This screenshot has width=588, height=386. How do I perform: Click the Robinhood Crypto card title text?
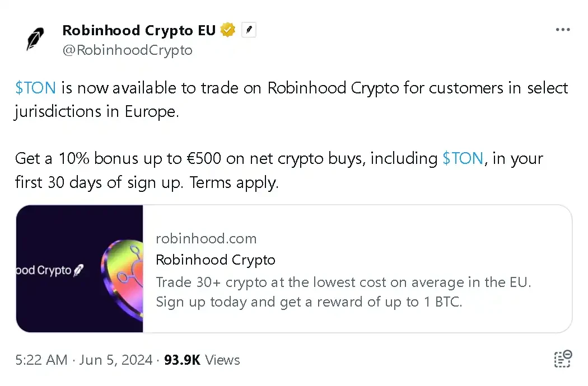click(x=216, y=260)
